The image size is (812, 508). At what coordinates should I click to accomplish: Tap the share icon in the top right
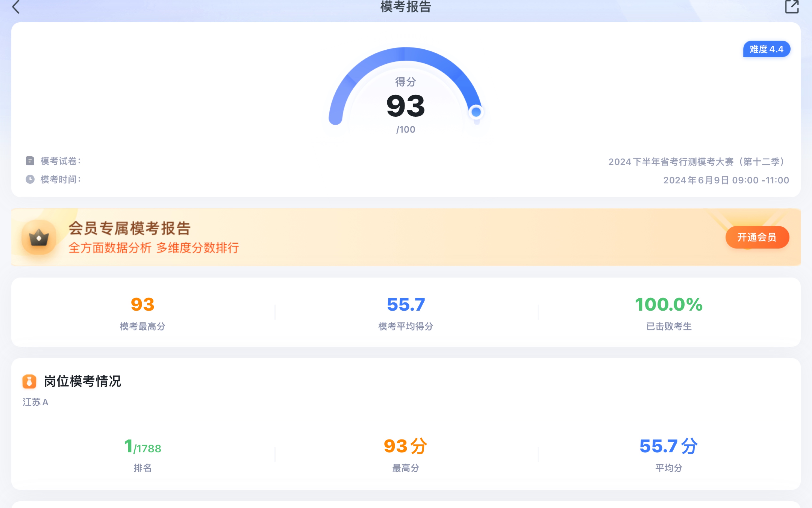click(792, 7)
